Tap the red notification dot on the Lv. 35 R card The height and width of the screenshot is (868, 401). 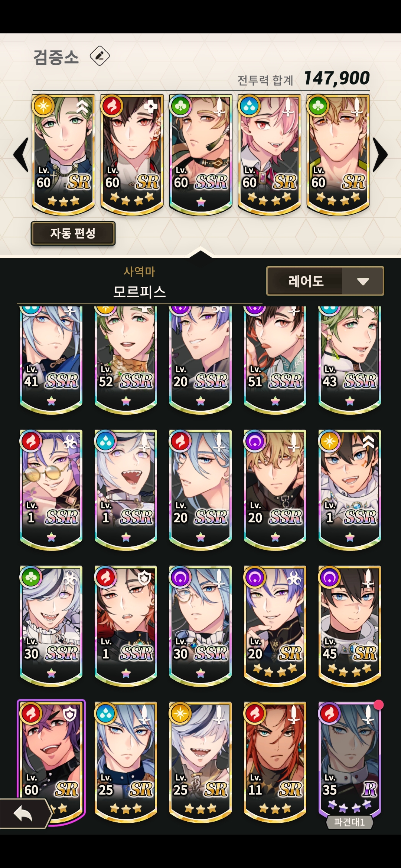point(378,704)
